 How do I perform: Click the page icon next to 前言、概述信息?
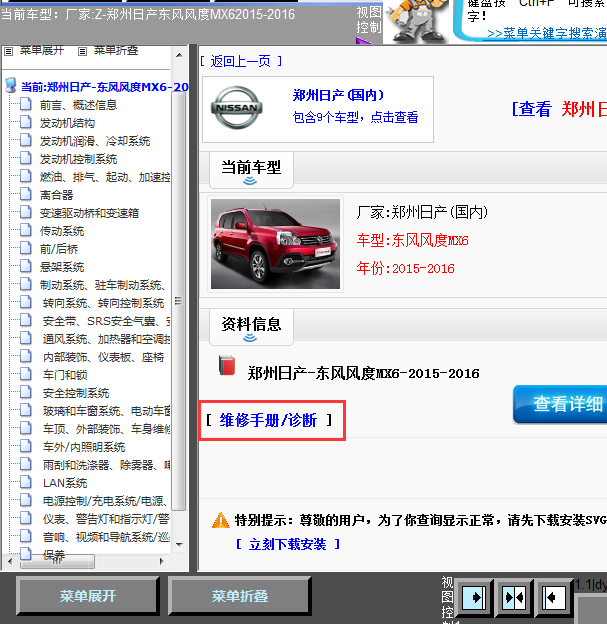26,104
